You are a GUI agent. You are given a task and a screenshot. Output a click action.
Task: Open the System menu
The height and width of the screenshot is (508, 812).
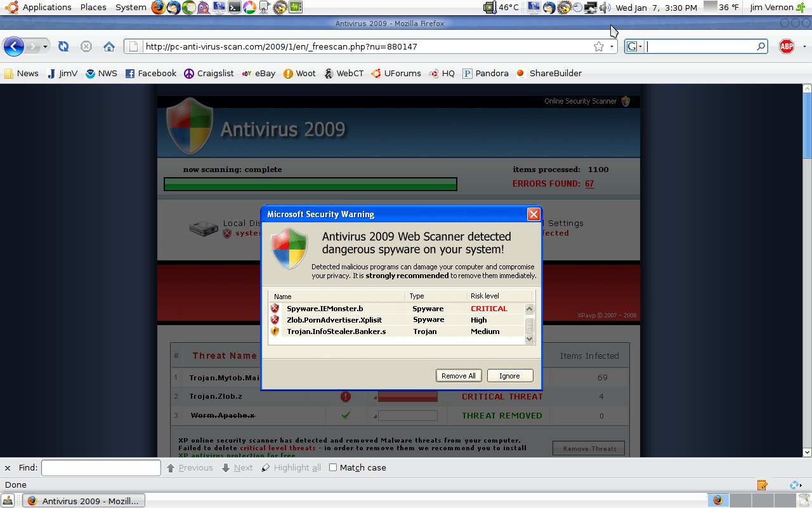pyautogui.click(x=131, y=8)
